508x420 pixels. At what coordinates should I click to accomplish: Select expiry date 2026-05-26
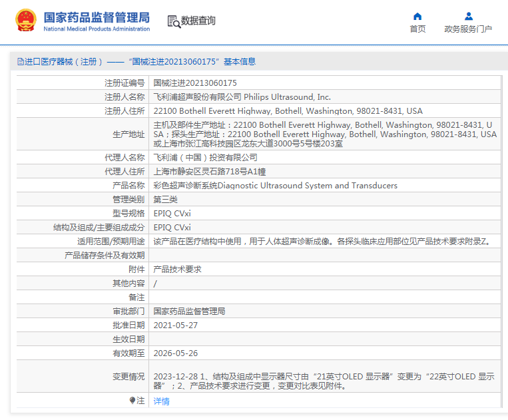(175, 353)
